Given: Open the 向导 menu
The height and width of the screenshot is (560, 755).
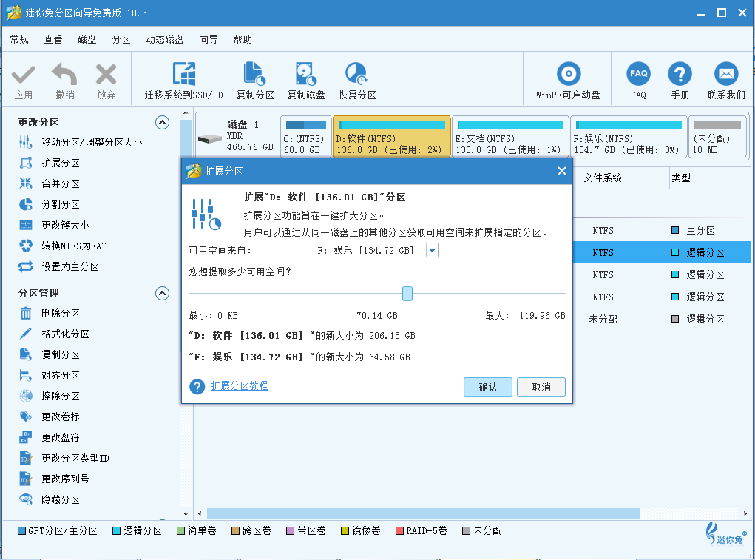Looking at the screenshot, I should [x=209, y=39].
